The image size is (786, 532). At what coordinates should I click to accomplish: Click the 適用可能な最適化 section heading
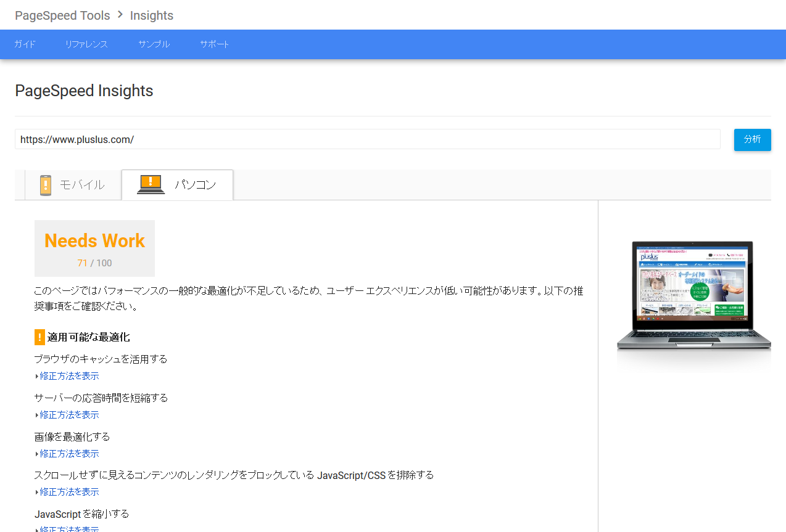[x=88, y=337]
